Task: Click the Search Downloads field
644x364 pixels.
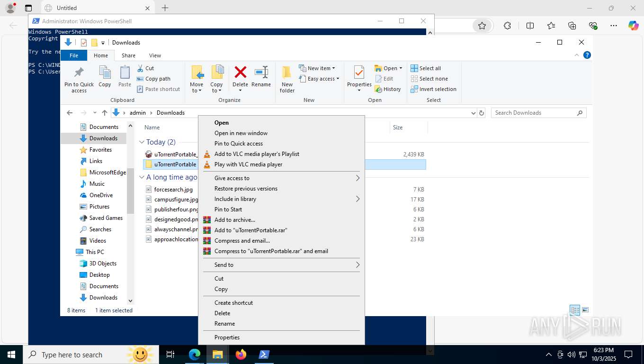Action: (538, 113)
